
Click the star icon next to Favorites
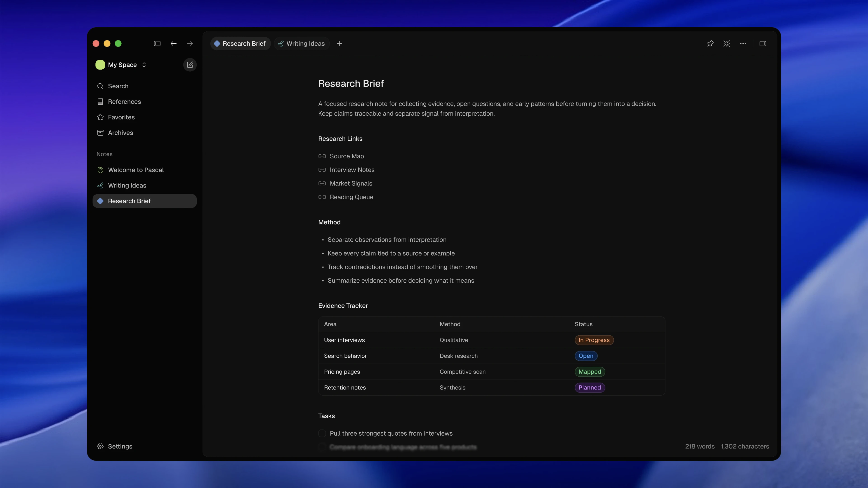pos(100,117)
